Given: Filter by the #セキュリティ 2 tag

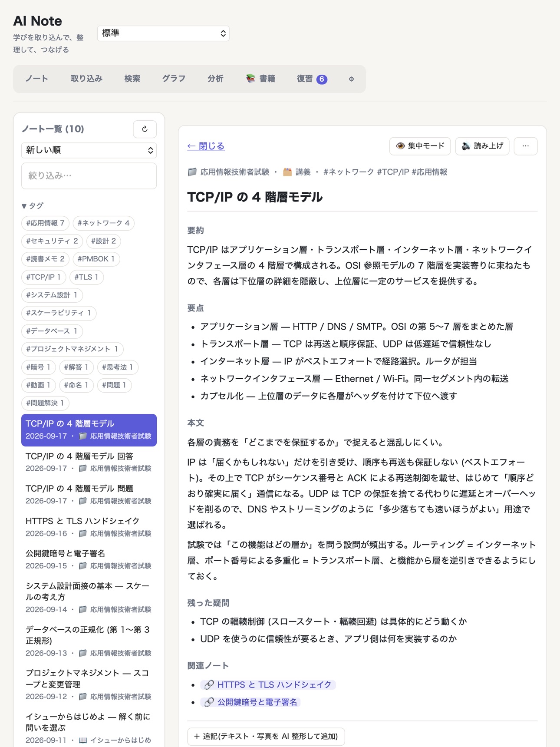Looking at the screenshot, I should (x=52, y=241).
